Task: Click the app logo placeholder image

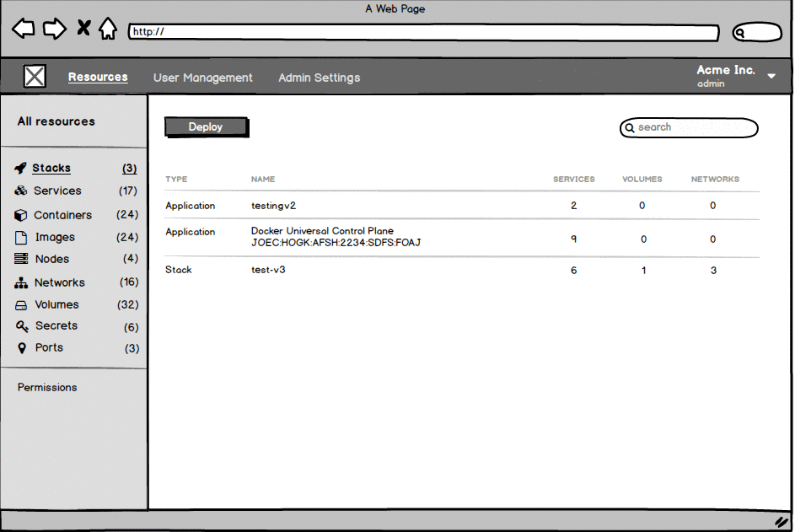Action: [x=35, y=77]
